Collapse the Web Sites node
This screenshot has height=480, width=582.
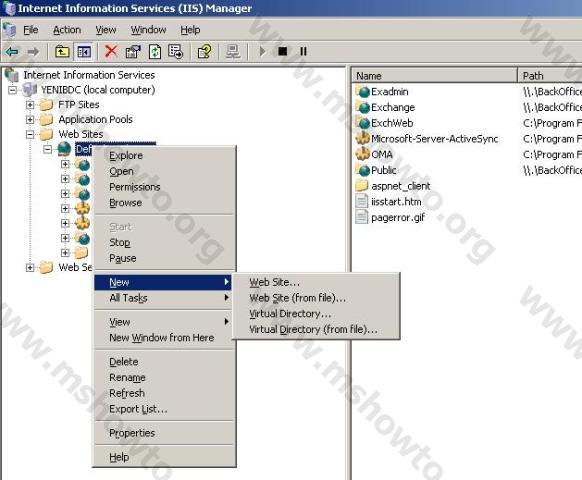30,134
